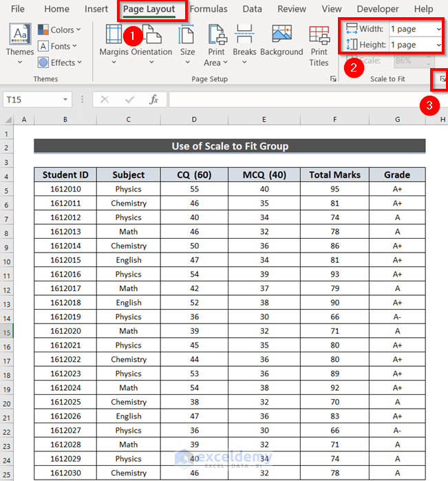448x481 pixels.
Task: Select Student ID cell 1612030
Action: coord(65,473)
